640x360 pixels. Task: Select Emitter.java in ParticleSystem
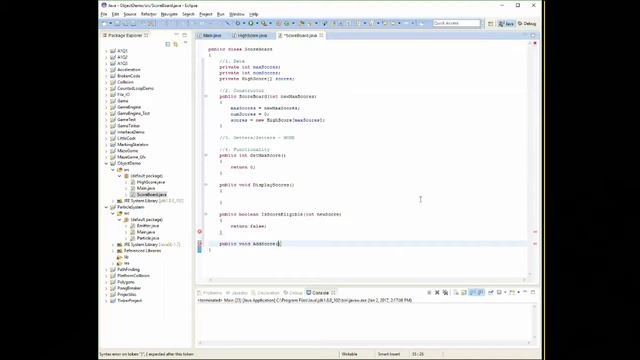point(147,226)
